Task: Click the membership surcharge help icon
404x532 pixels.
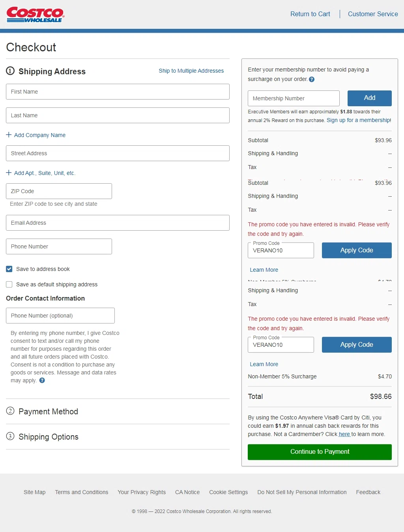Action: pos(312,79)
